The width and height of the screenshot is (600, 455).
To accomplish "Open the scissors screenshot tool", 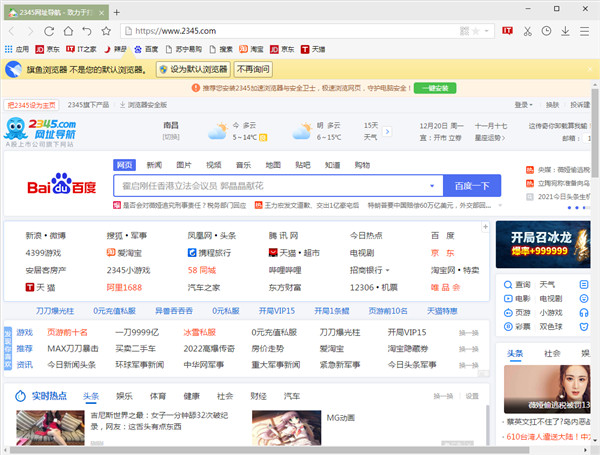I will [x=528, y=31].
